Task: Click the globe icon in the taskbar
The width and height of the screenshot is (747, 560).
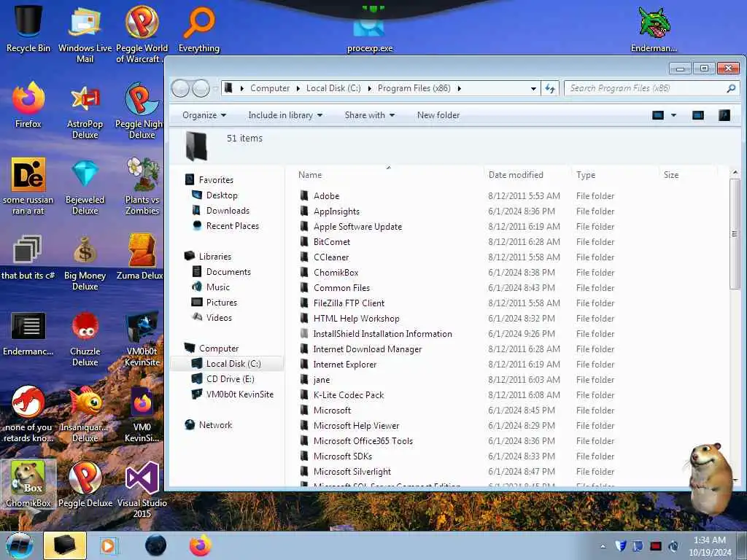Action: click(156, 545)
